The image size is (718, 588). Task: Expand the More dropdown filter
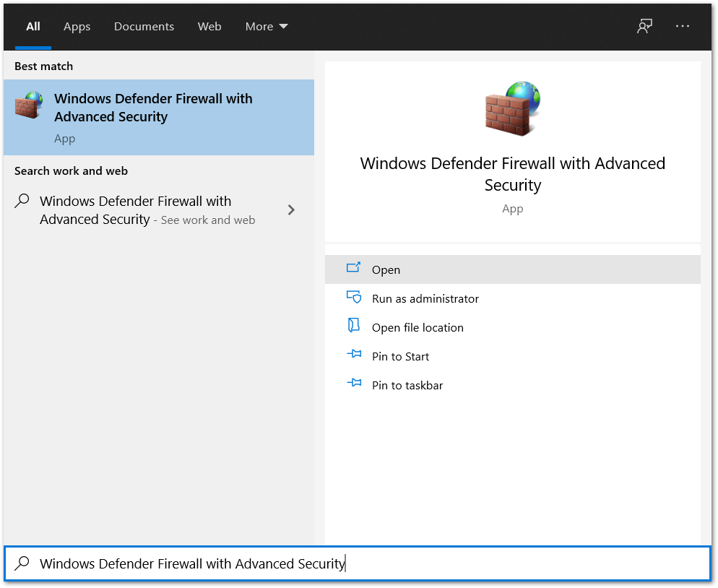tap(267, 27)
